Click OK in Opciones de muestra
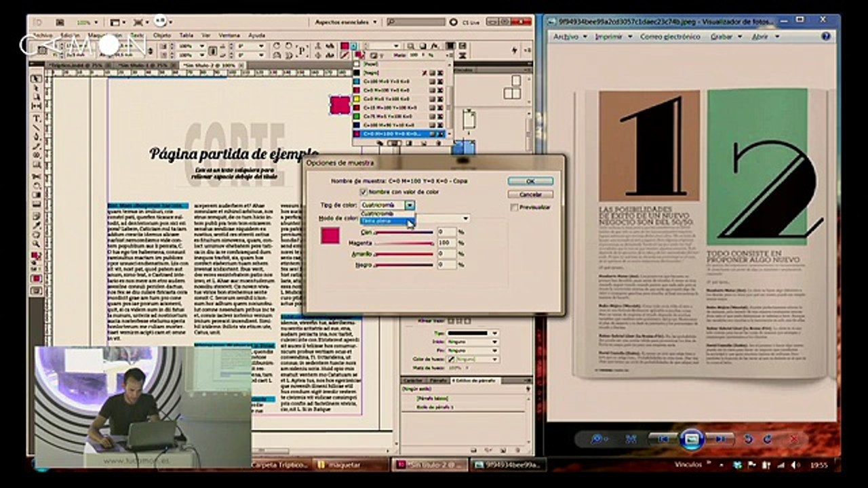This screenshot has width=868, height=488. [x=530, y=181]
